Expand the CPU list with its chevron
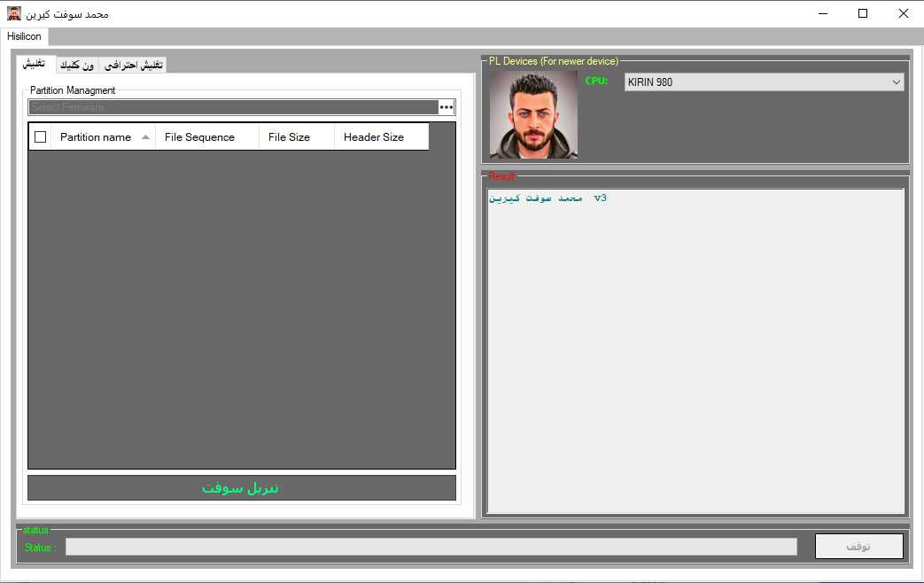 click(897, 81)
